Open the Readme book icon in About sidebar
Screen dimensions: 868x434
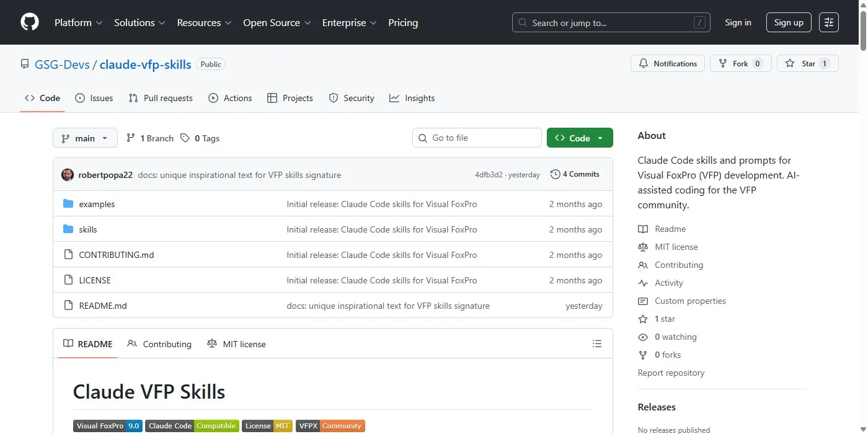(x=643, y=229)
